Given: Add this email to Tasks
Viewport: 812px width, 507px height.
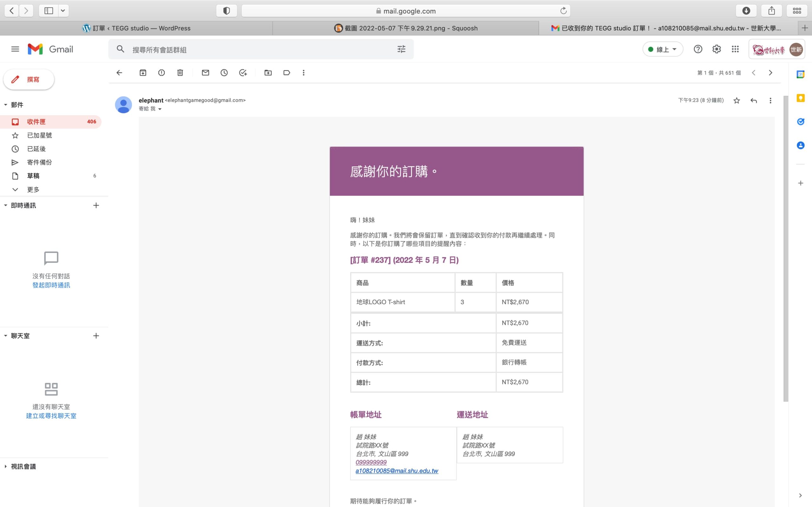Looking at the screenshot, I should (x=243, y=73).
